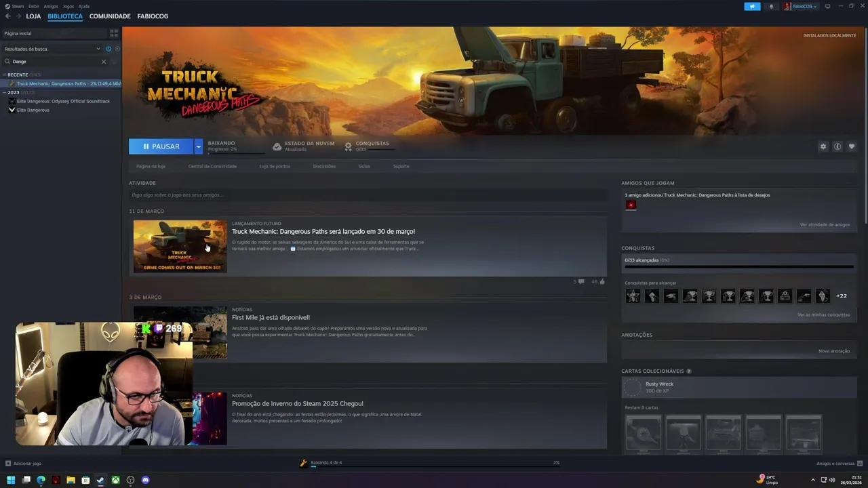
Task: Pause the download with Pausar button
Action: coord(161,146)
